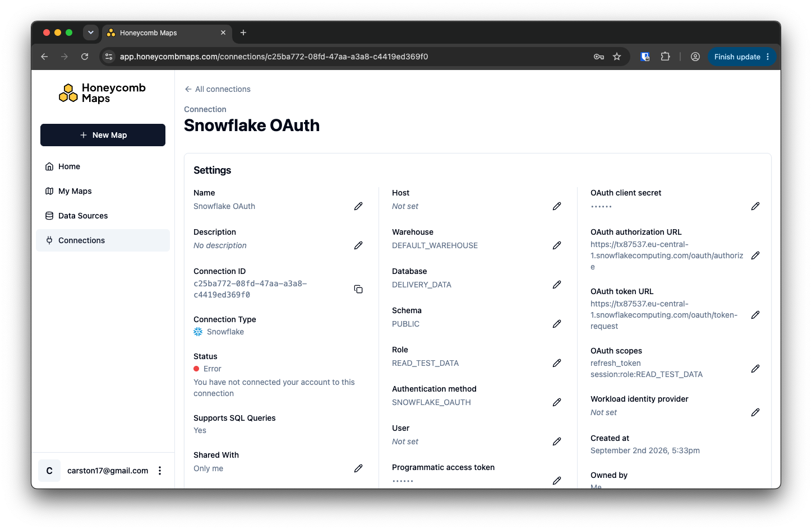Create a New Map
The height and width of the screenshot is (530, 812).
point(103,135)
